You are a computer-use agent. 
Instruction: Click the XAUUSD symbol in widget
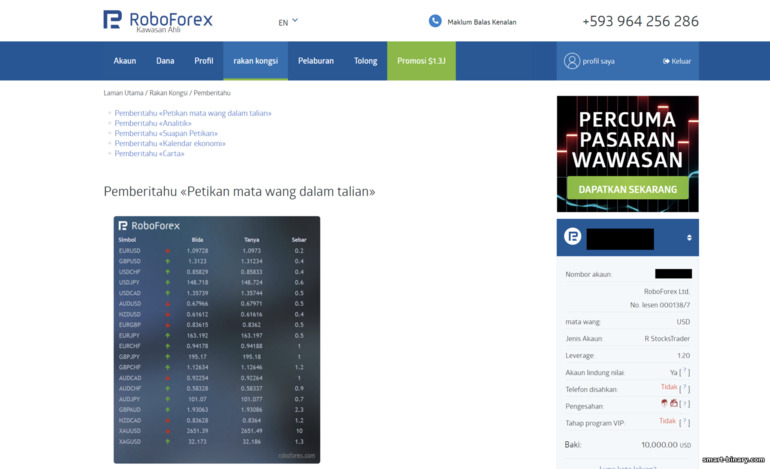(x=130, y=431)
